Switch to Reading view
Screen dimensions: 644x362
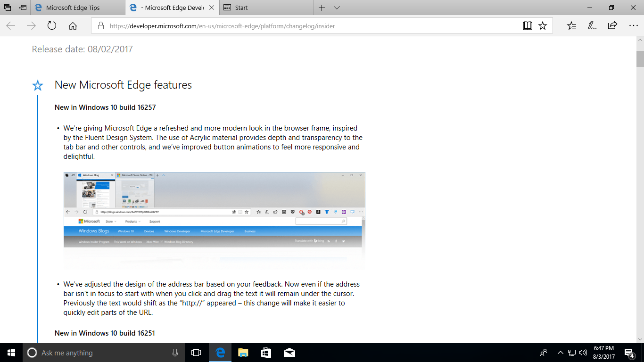pos(528,26)
